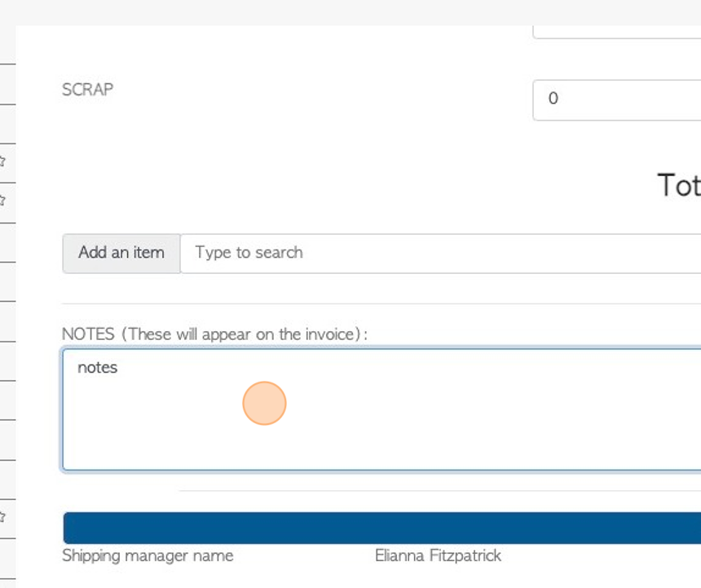Focus the Type to search box
701x588 pixels.
pyautogui.click(x=441, y=253)
